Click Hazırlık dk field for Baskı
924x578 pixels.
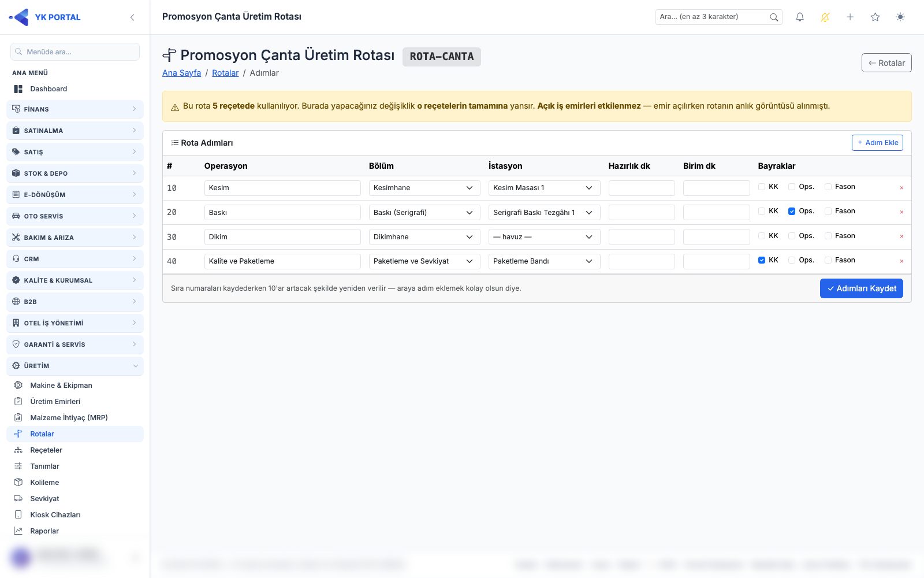642,212
